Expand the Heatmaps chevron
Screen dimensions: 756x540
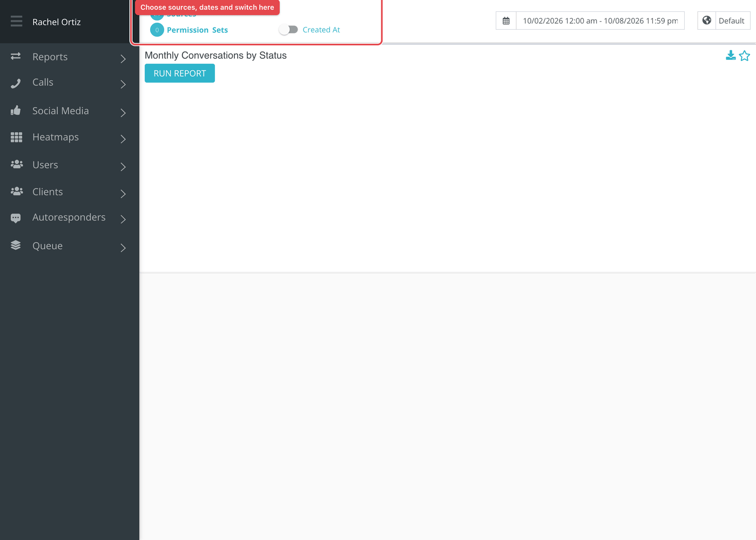123,139
